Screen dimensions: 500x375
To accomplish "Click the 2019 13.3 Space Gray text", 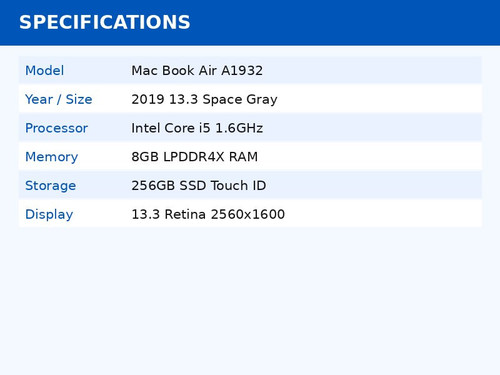I will (204, 100).
